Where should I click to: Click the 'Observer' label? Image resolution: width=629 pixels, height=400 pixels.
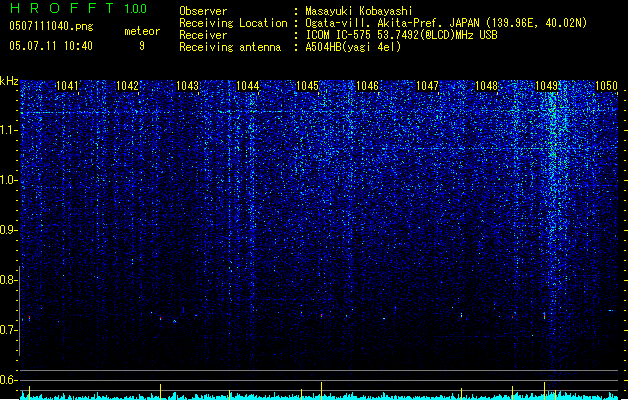click(203, 11)
